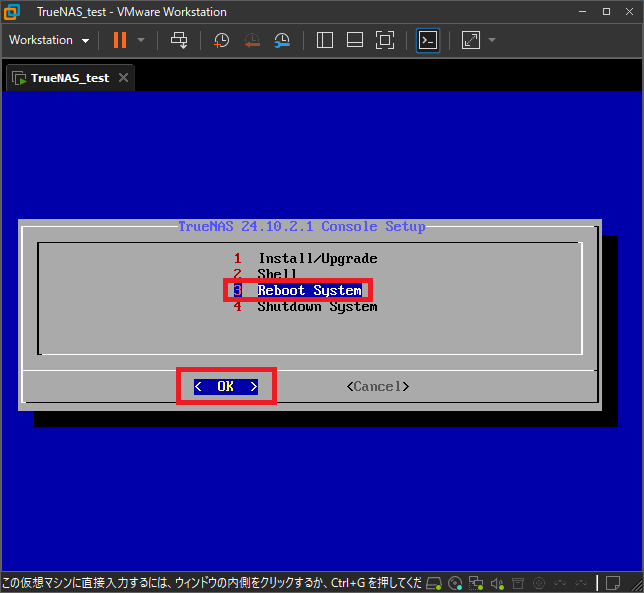The height and width of the screenshot is (593, 644).
Task: Click the OK button
Action: tap(226, 386)
